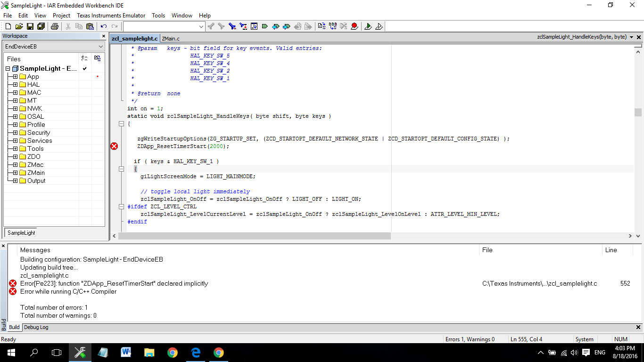This screenshot has width=644, height=362.
Task: Toggle a bookmark with the toolbar icon
Action: tap(264, 26)
